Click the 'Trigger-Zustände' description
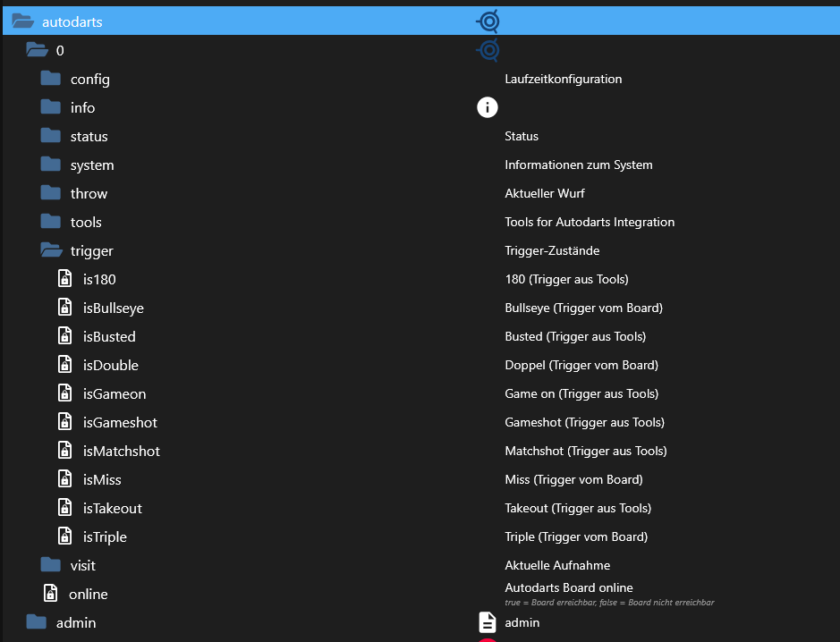Screen dimensions: 840x642 [552, 250]
